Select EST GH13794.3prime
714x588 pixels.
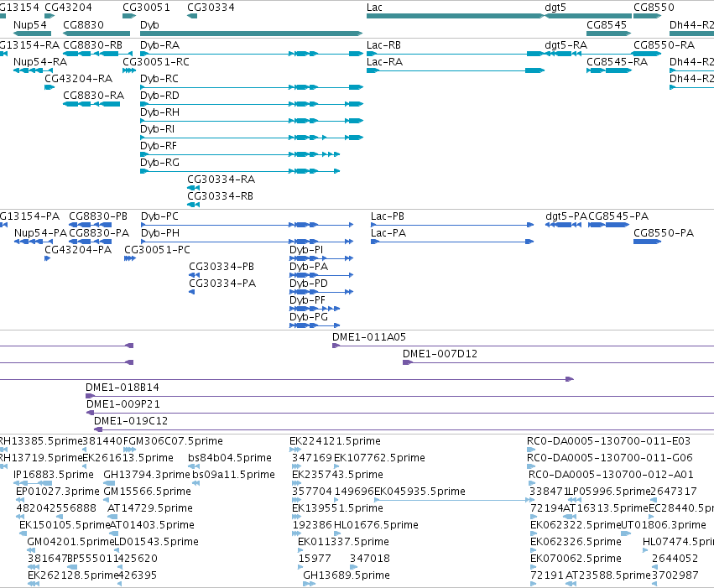point(147,476)
